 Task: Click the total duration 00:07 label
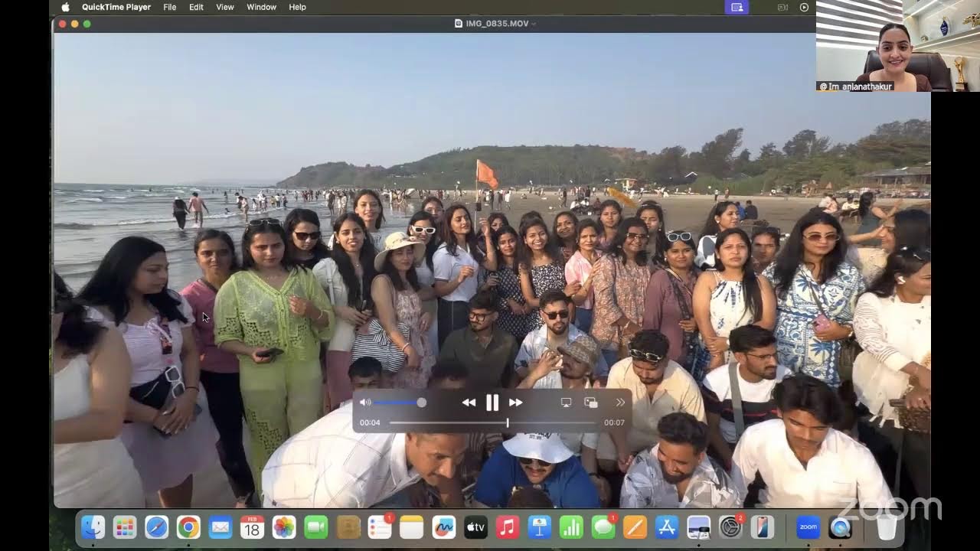[614, 422]
